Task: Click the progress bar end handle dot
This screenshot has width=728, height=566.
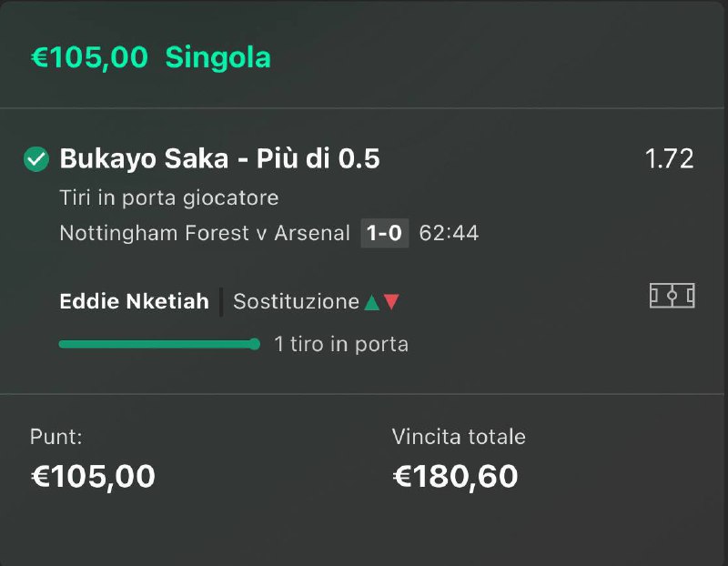Action: (255, 344)
